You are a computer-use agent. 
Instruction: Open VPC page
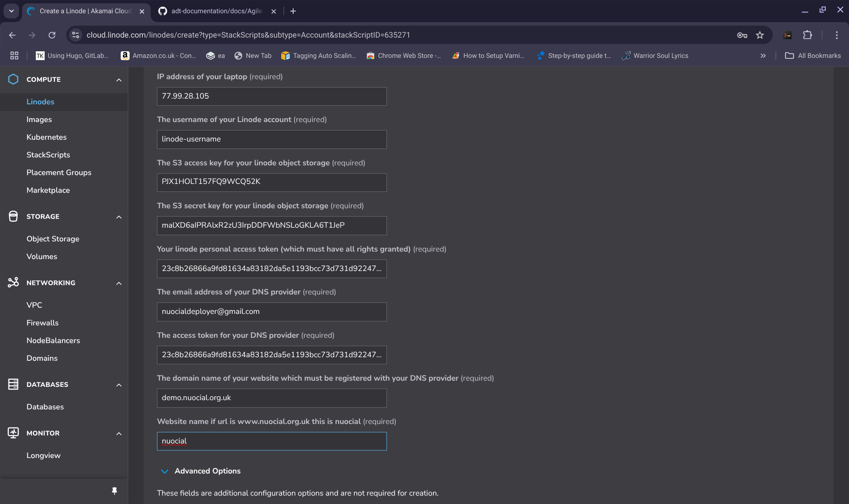[34, 305]
